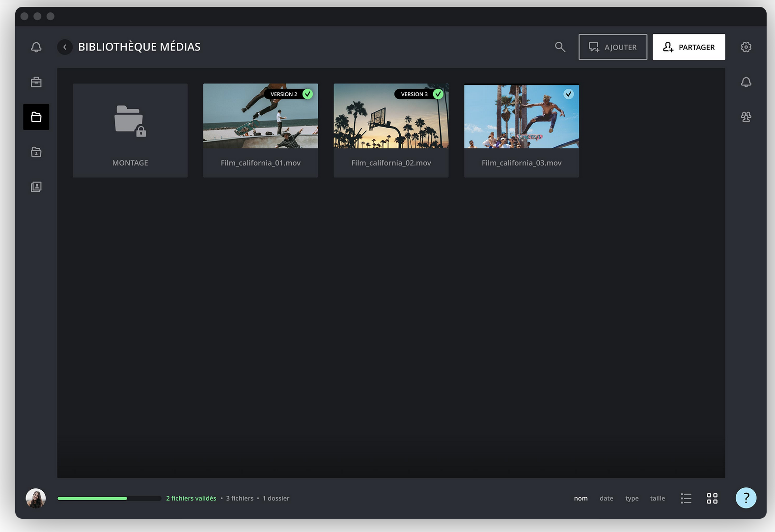Click the help question mark button
775x532 pixels.
pyautogui.click(x=746, y=498)
